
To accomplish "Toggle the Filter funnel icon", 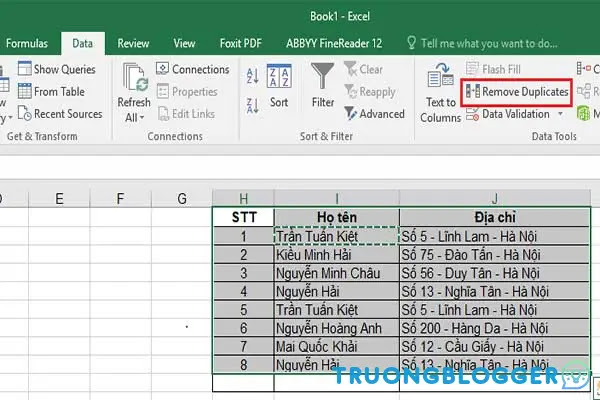I will click(322, 76).
